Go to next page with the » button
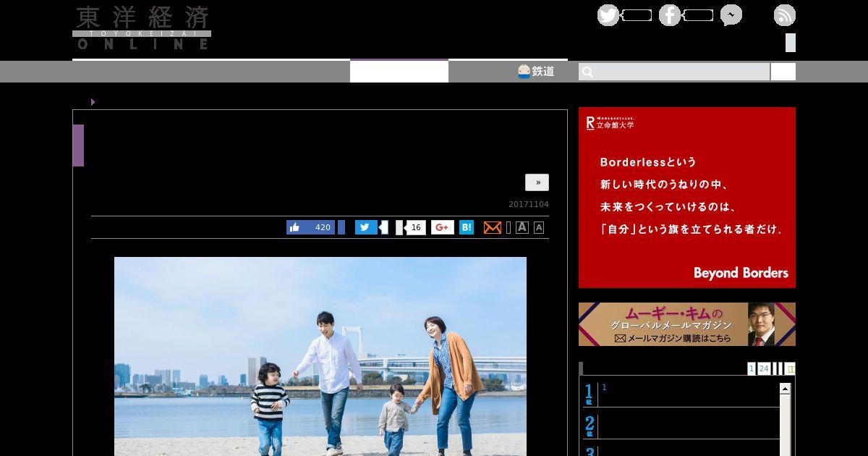The width and height of the screenshot is (868, 456). [537, 182]
